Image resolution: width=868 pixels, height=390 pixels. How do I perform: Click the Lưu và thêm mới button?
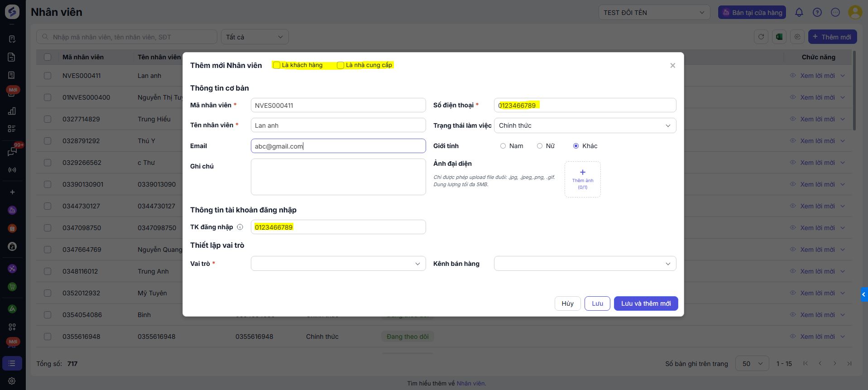646,303
